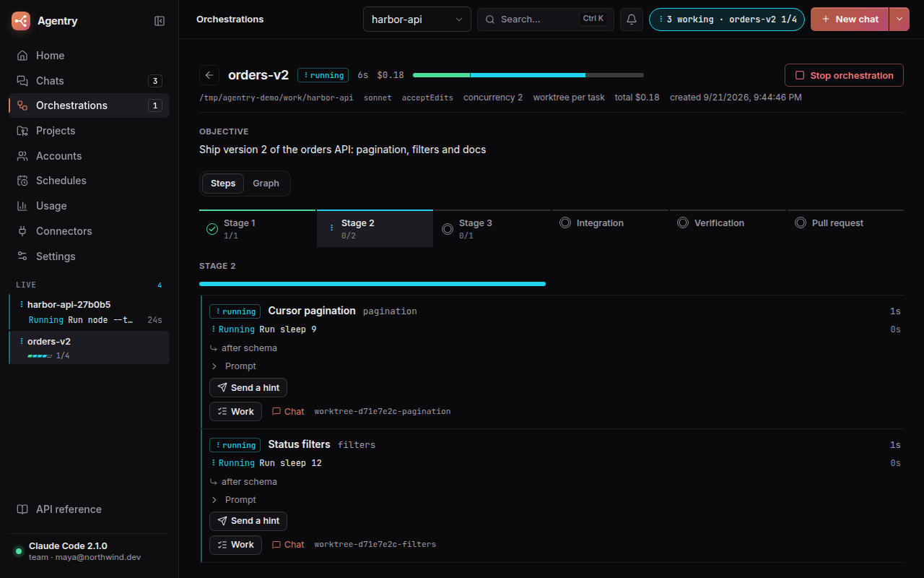This screenshot has width=924, height=578.
Task: Send a hint to Cursor pagination
Action: (x=248, y=388)
